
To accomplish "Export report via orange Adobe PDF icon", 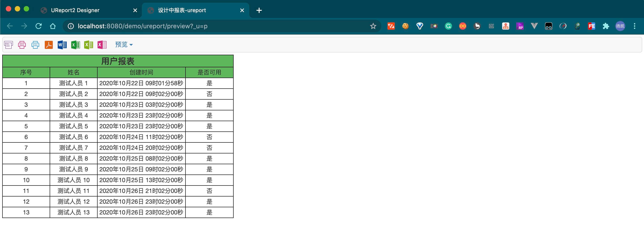I will 49,45.
